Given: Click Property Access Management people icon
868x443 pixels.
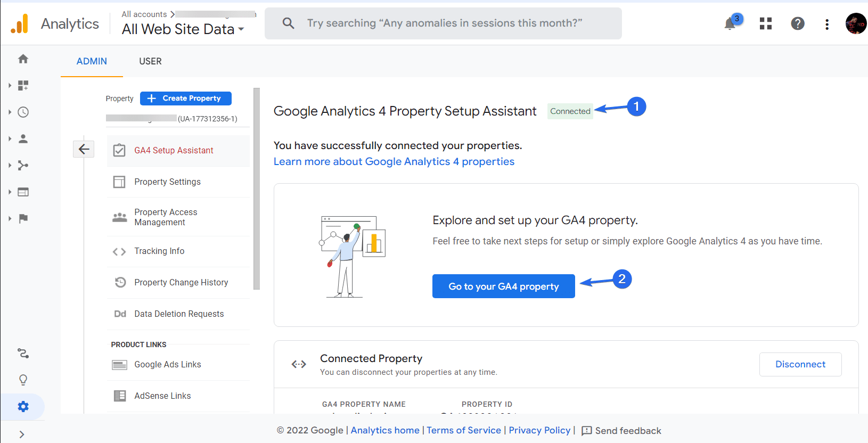Looking at the screenshot, I should pos(119,217).
